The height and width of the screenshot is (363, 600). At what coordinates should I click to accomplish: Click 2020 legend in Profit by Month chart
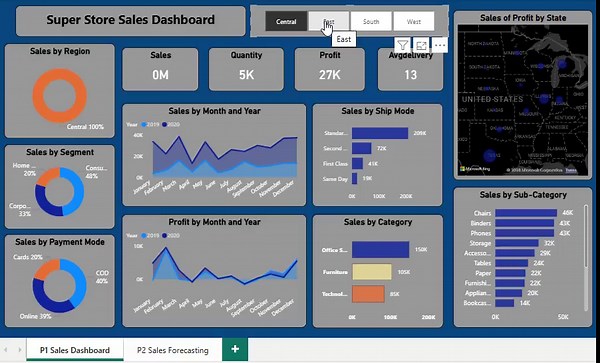pyautogui.click(x=171, y=236)
